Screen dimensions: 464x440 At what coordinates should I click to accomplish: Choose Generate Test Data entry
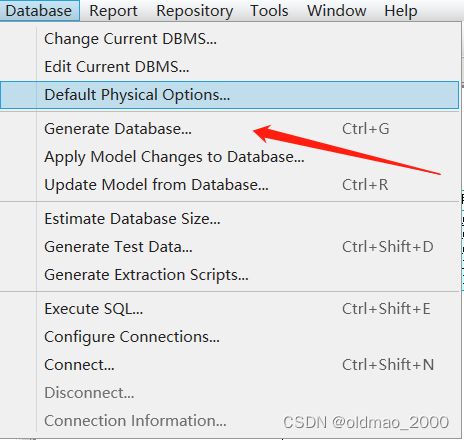[230, 247]
